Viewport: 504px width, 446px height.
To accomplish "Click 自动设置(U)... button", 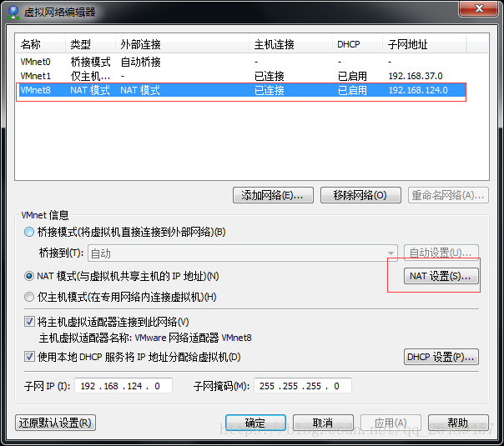I will coord(441,253).
